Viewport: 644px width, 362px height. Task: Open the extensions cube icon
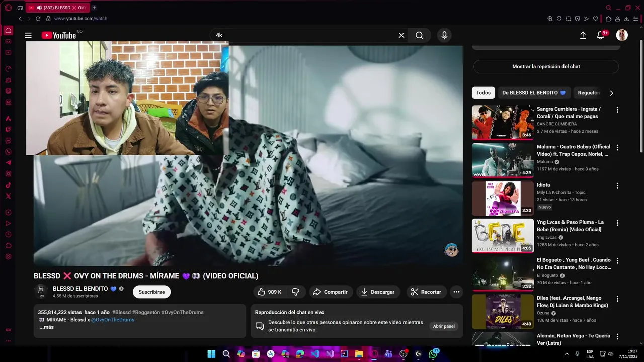pyautogui.click(x=608, y=19)
